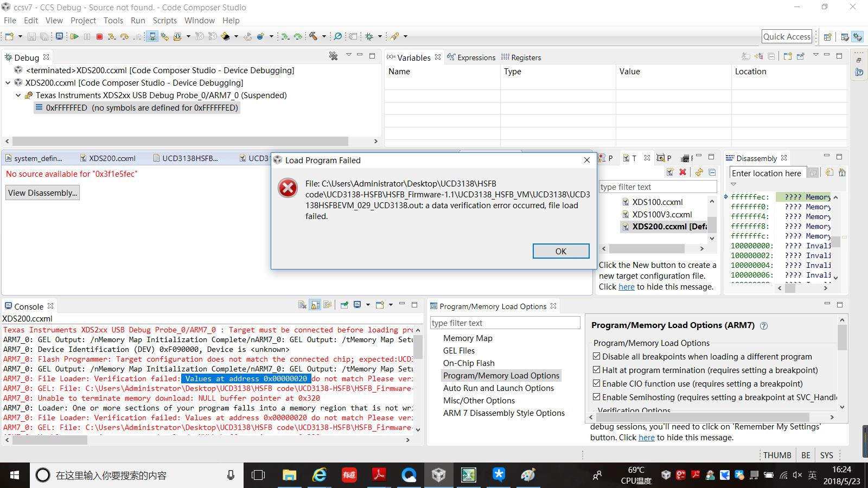Uncheck Halt at program termination option
Screen dimensions: 868x488
point(597,370)
